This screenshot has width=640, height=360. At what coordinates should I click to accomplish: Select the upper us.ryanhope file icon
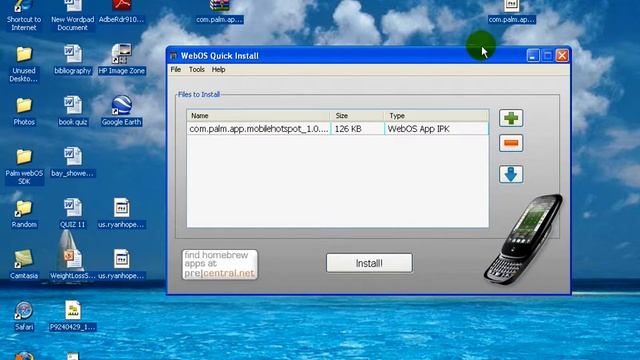pyautogui.click(x=122, y=213)
